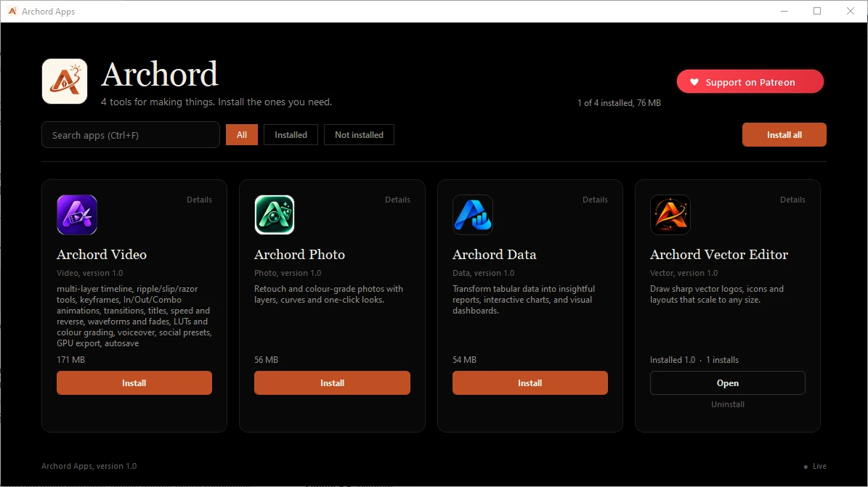Click the '1 of 4 installed, 76 MB' text

(619, 103)
